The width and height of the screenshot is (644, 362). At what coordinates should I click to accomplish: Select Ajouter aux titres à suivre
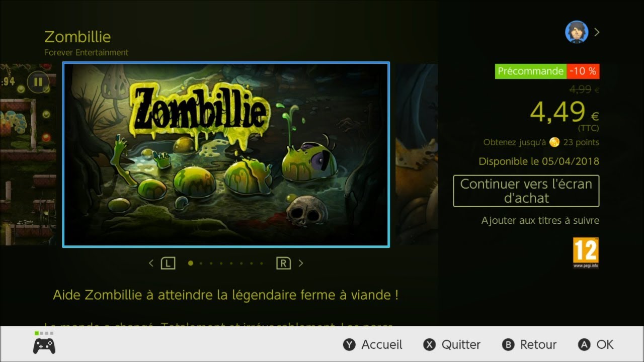click(540, 220)
